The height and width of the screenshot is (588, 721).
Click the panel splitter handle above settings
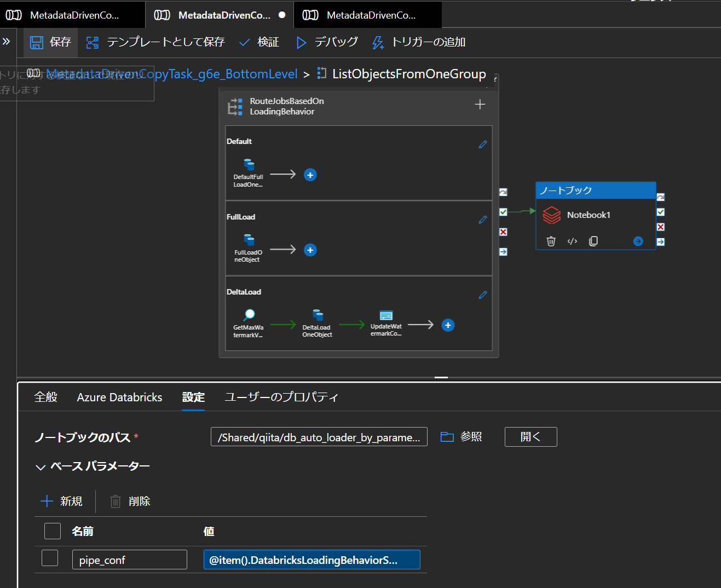click(x=441, y=377)
